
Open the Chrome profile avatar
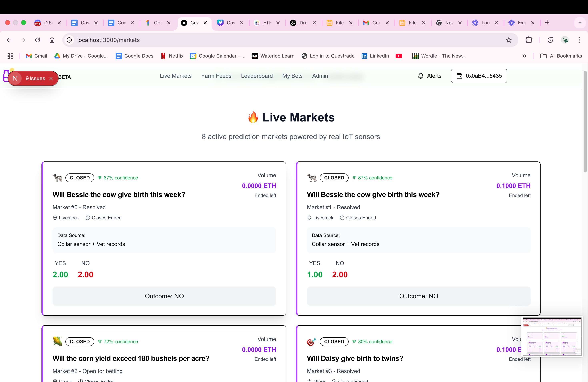[565, 40]
